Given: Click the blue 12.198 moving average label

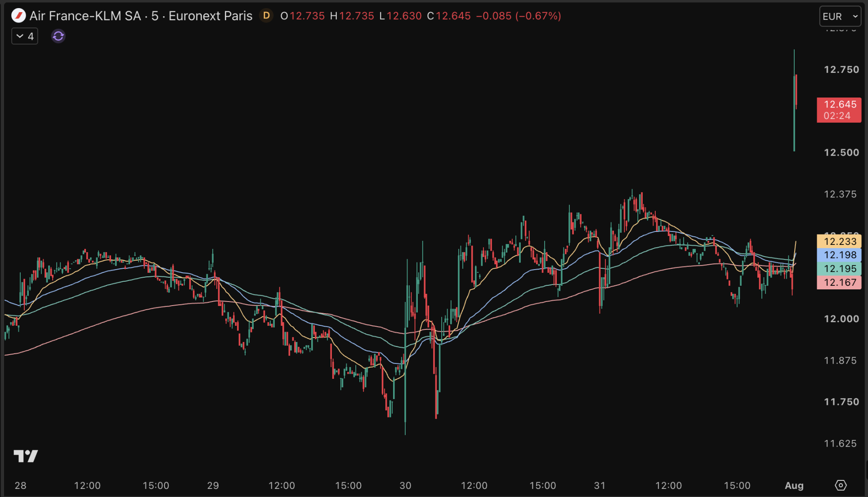Looking at the screenshot, I should [839, 255].
